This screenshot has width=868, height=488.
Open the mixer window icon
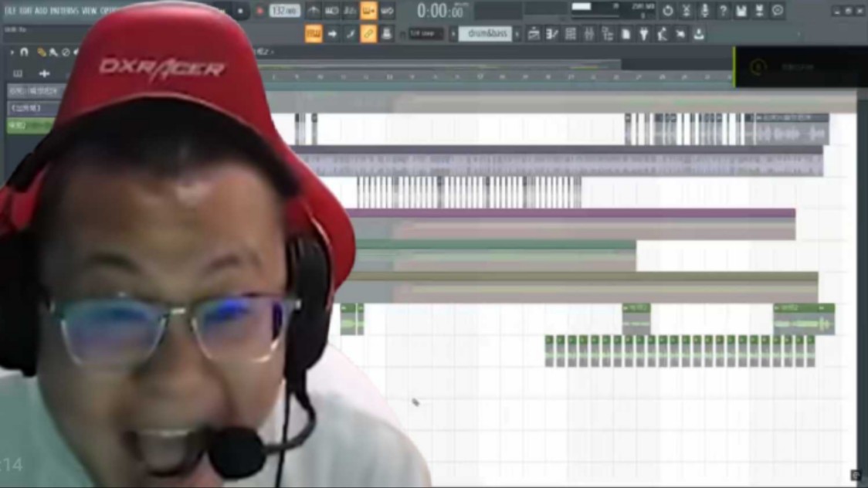588,34
